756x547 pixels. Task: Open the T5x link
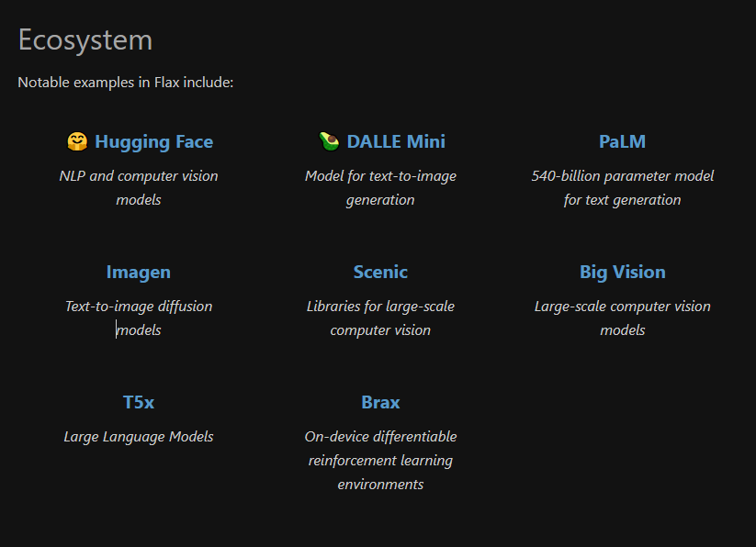tap(138, 402)
